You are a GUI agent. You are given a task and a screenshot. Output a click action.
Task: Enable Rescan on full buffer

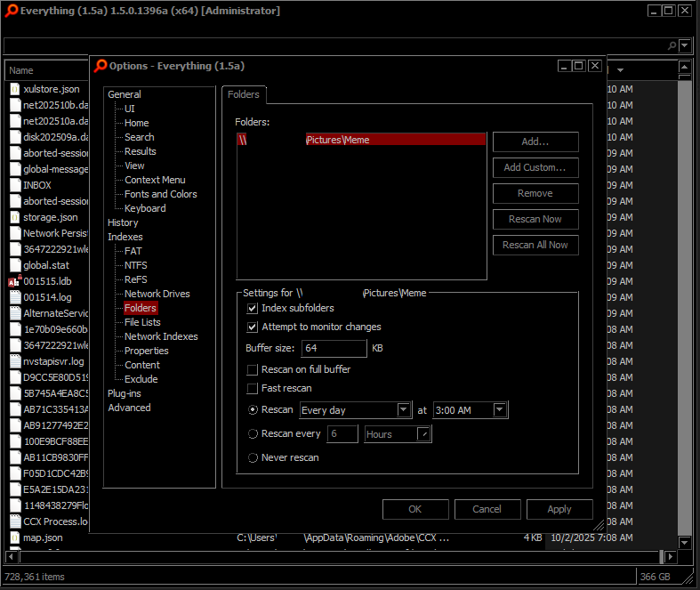[x=253, y=369]
